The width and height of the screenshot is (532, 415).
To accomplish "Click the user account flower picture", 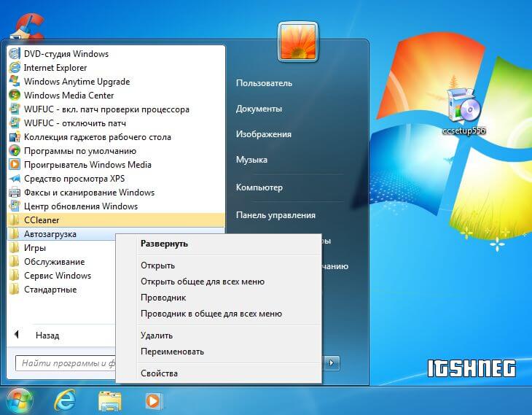I will point(298,42).
